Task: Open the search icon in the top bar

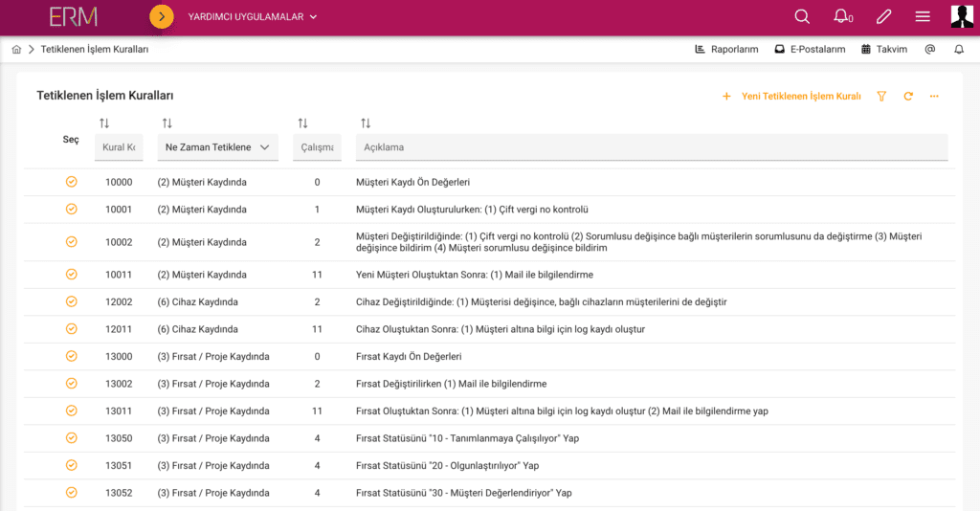Action: [x=802, y=17]
